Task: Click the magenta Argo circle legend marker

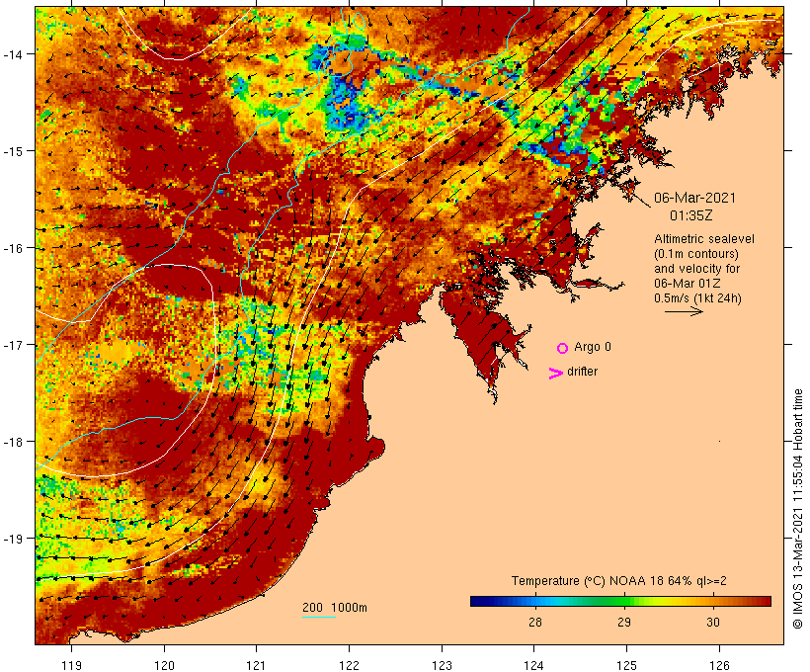Action: click(x=563, y=349)
